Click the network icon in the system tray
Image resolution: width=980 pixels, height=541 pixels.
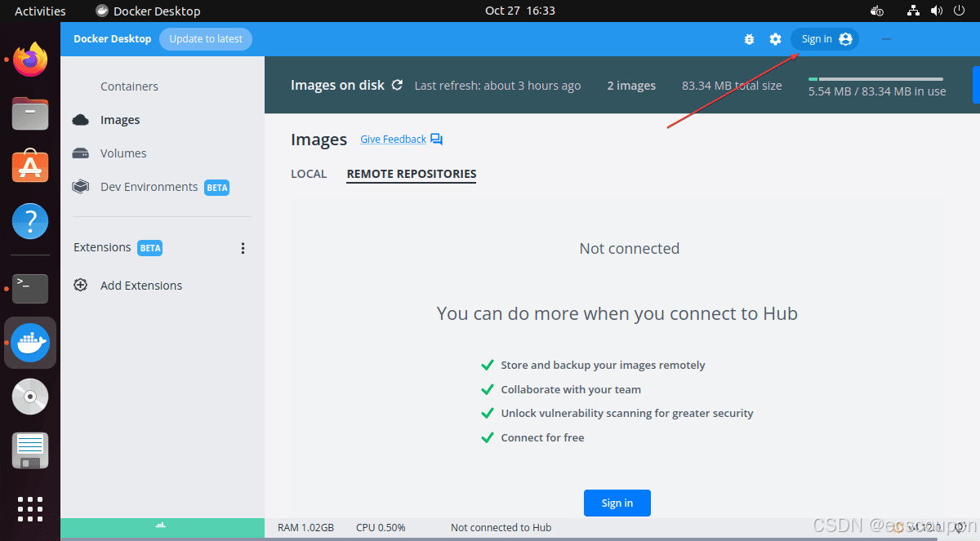(x=913, y=11)
